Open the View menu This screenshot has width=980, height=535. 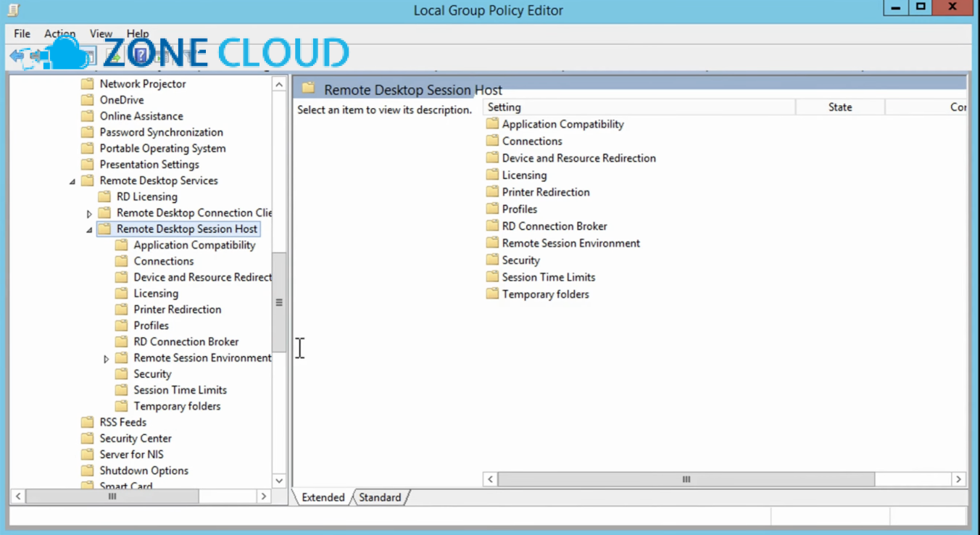(101, 33)
